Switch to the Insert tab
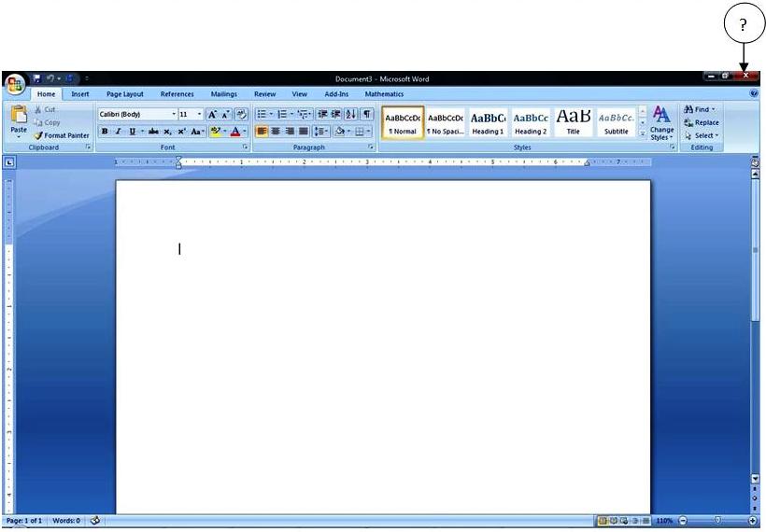 (x=80, y=94)
